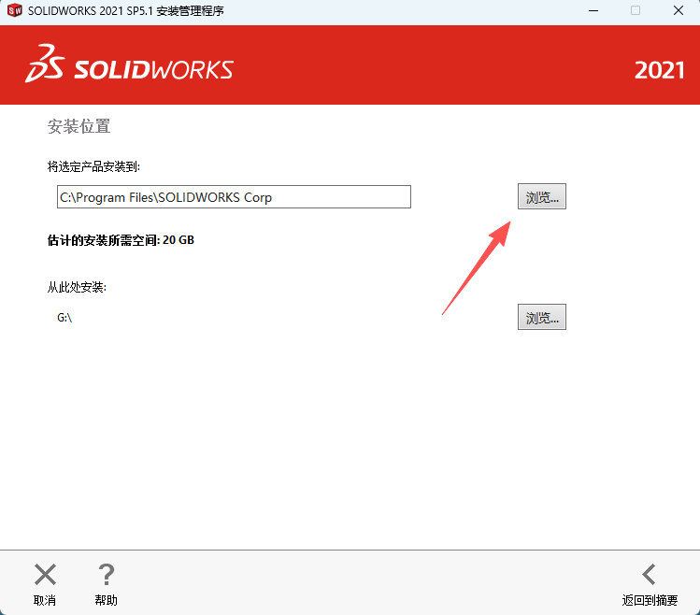Click the 返回到摘要 label
Viewport: 700px width, 615px height.
650,600
